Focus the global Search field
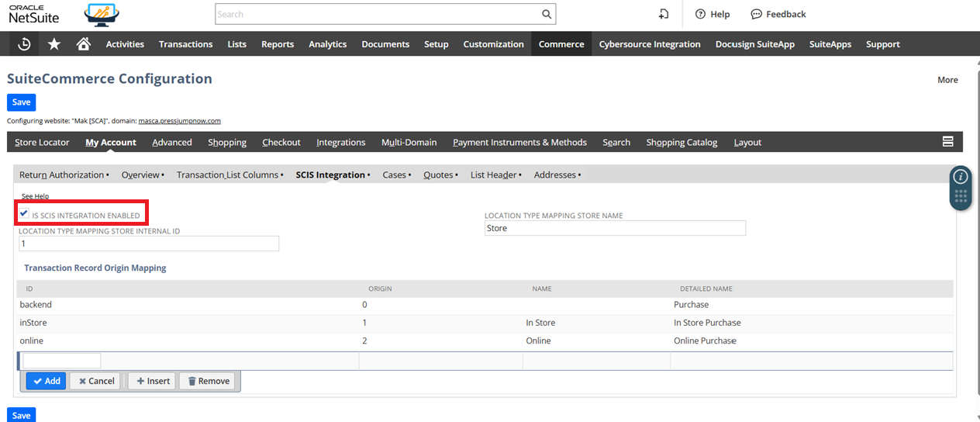This screenshot has height=422, width=980. (x=378, y=14)
